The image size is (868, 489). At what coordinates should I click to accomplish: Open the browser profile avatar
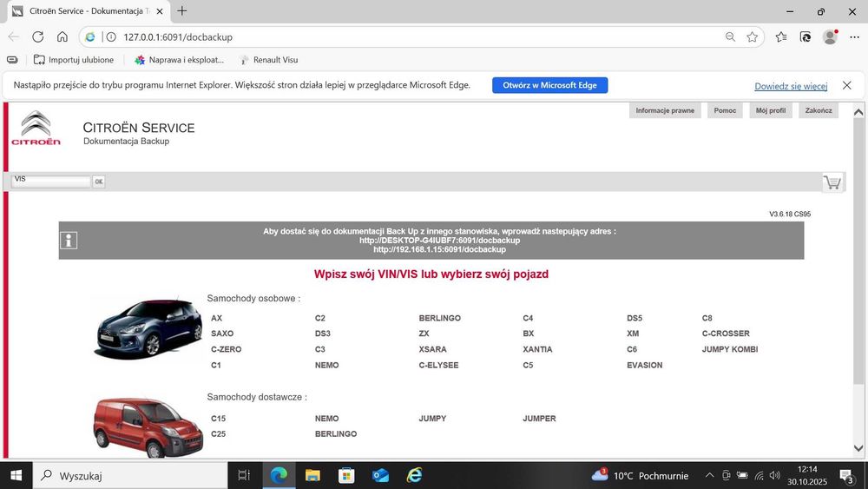click(x=830, y=37)
